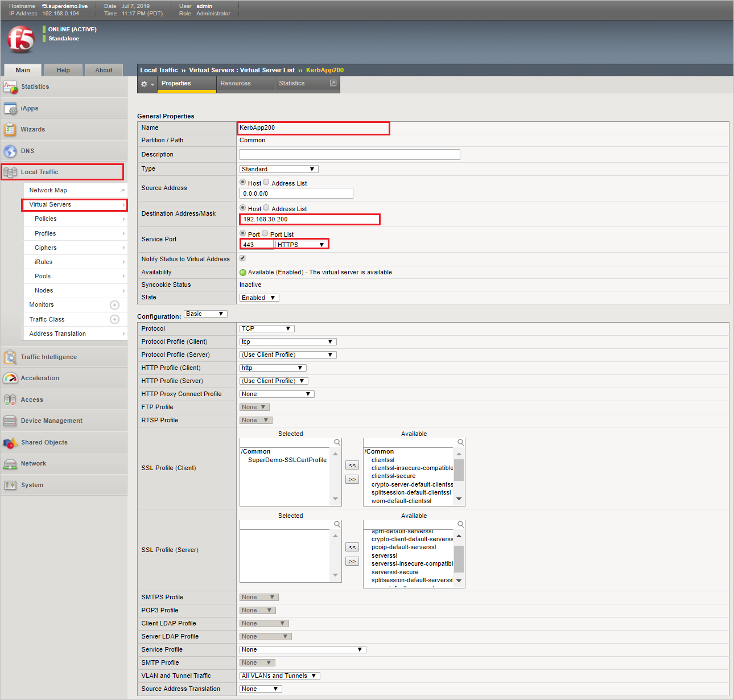Select Destination 'Address List' radio button
The height and width of the screenshot is (700, 734).
266,208
